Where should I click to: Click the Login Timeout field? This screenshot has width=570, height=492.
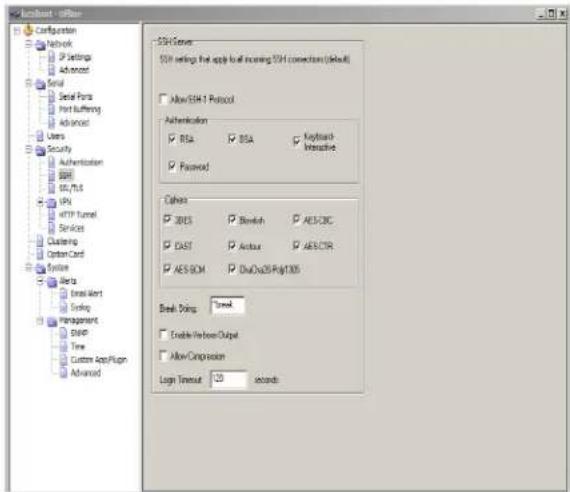point(229,379)
